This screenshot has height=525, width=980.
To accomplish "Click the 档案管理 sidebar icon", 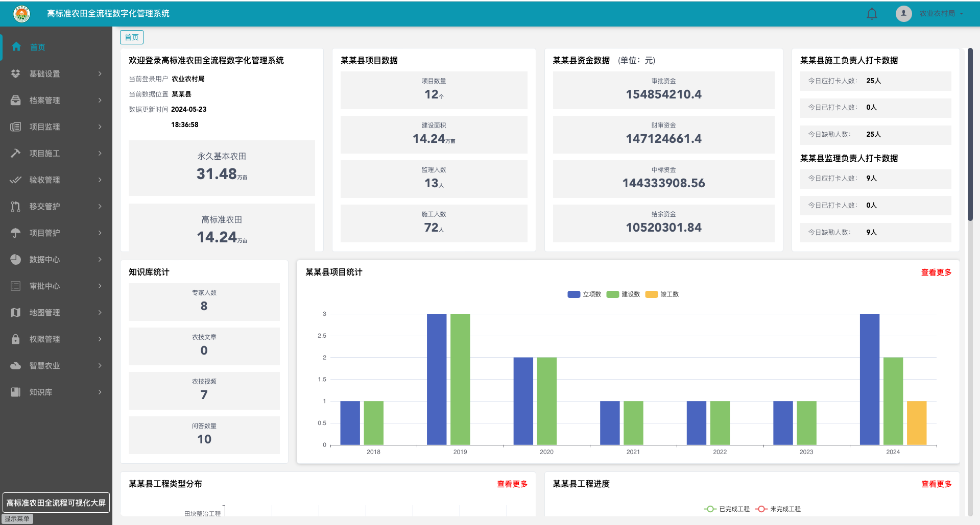I will pos(16,100).
